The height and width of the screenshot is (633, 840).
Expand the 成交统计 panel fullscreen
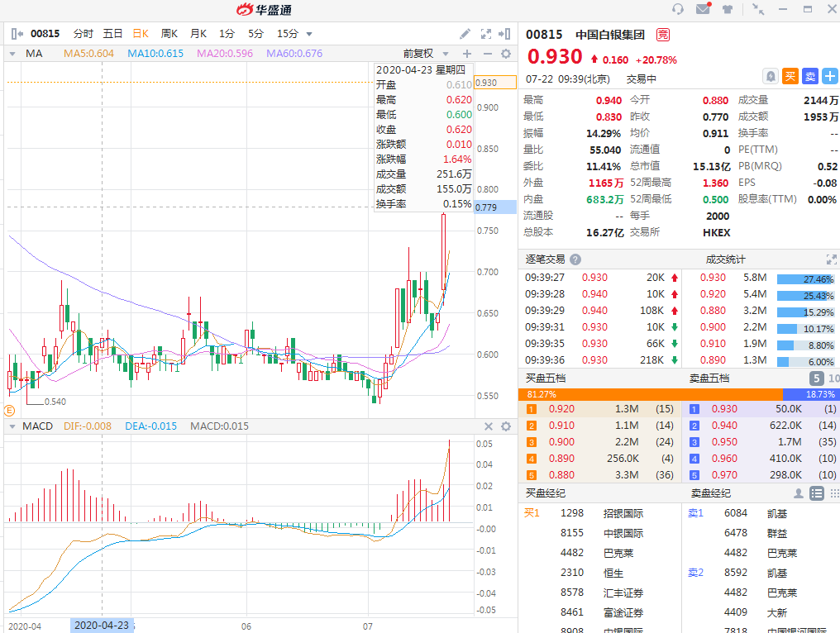(x=832, y=259)
